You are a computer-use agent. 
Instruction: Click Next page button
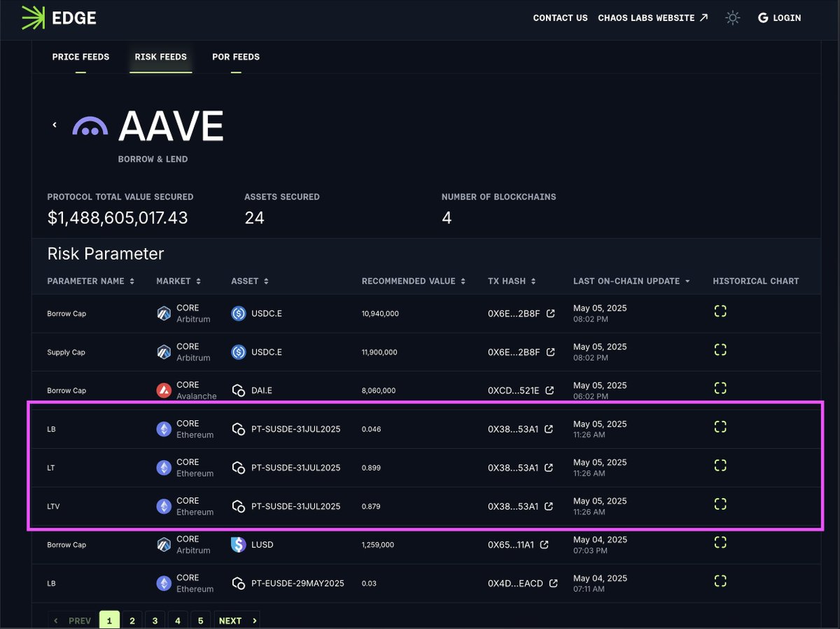pyautogui.click(x=237, y=621)
